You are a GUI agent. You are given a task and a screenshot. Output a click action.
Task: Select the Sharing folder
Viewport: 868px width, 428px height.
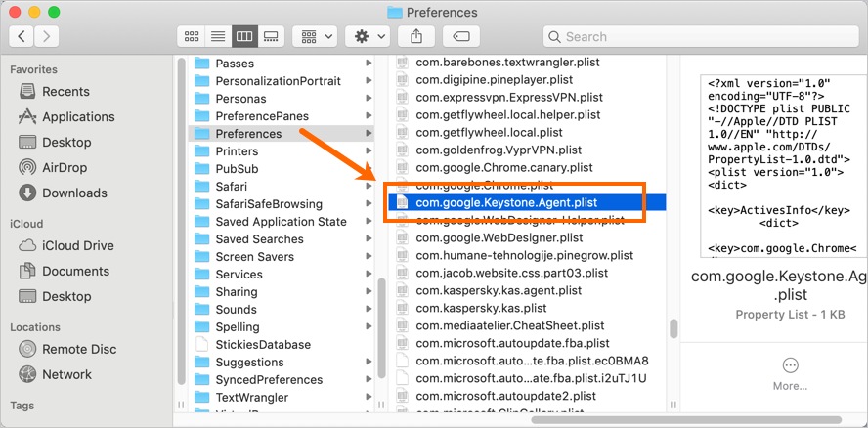(x=282, y=292)
